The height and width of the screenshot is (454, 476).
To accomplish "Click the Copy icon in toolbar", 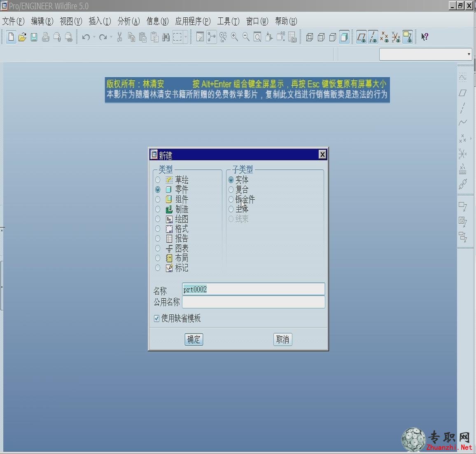I will tap(131, 37).
